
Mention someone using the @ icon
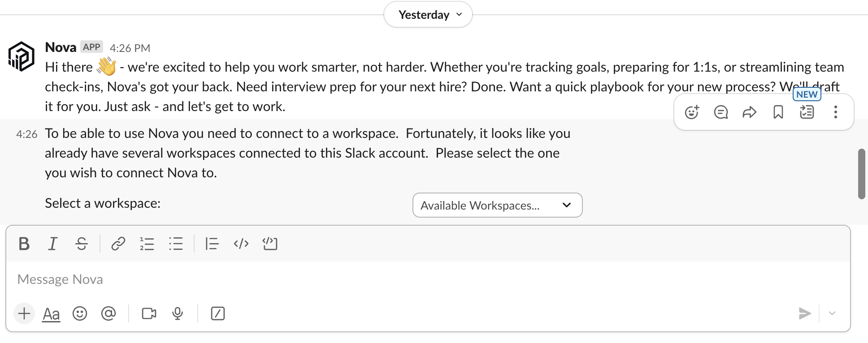click(109, 313)
